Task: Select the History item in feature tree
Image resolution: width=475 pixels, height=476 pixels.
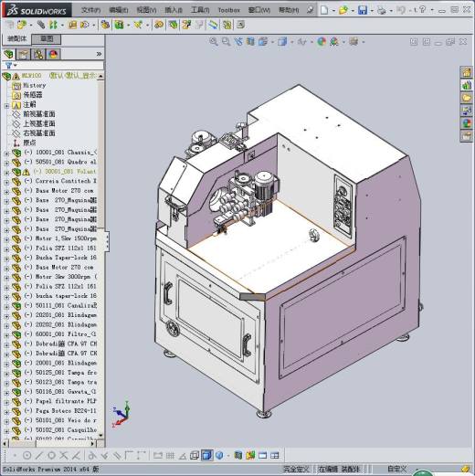Action: tap(35, 85)
